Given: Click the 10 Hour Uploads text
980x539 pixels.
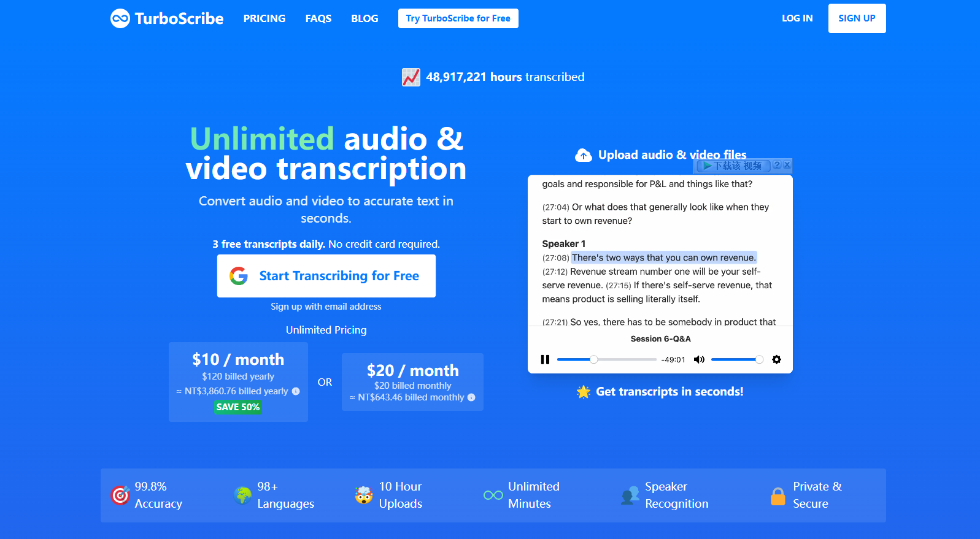Looking at the screenshot, I should coord(401,495).
